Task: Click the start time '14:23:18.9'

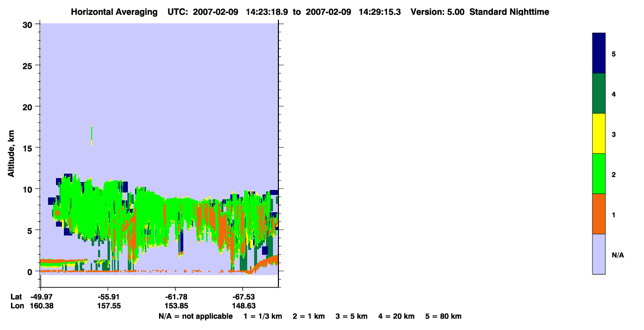Action: [267, 12]
